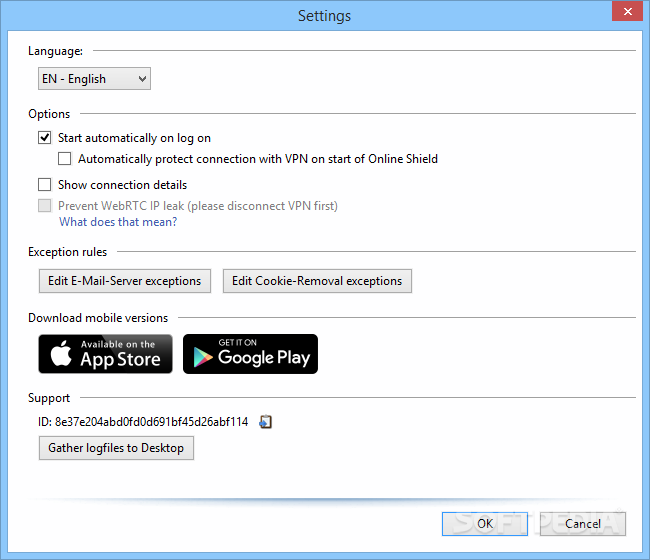Tick Show connection details checkbox
Screen dimensions: 650x560
(x=45, y=184)
